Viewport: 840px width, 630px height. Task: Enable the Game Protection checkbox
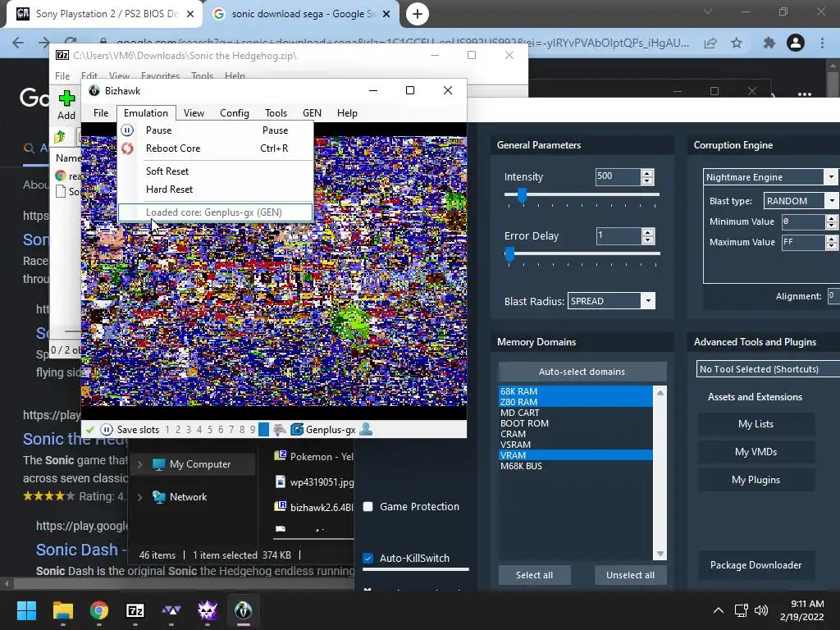[x=368, y=507]
